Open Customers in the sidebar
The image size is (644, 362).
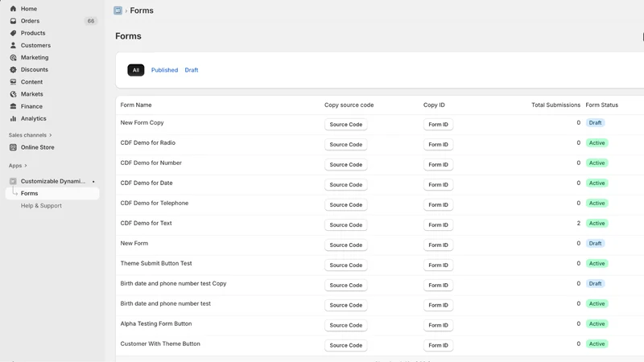pos(35,45)
